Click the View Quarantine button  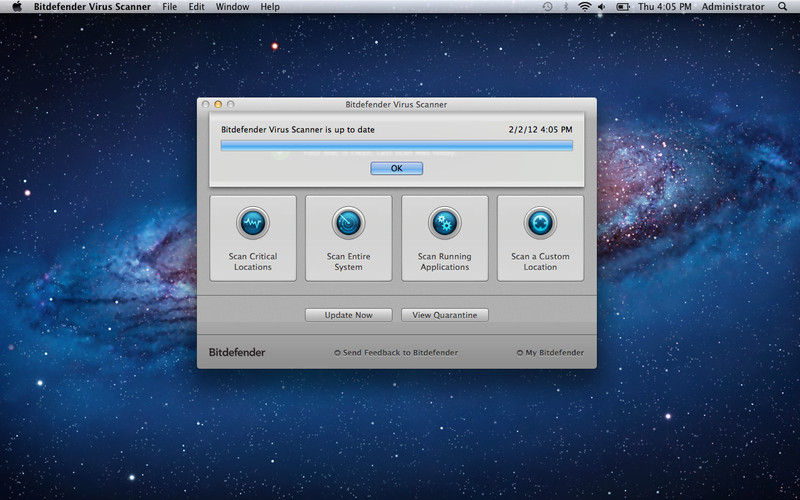pos(444,315)
